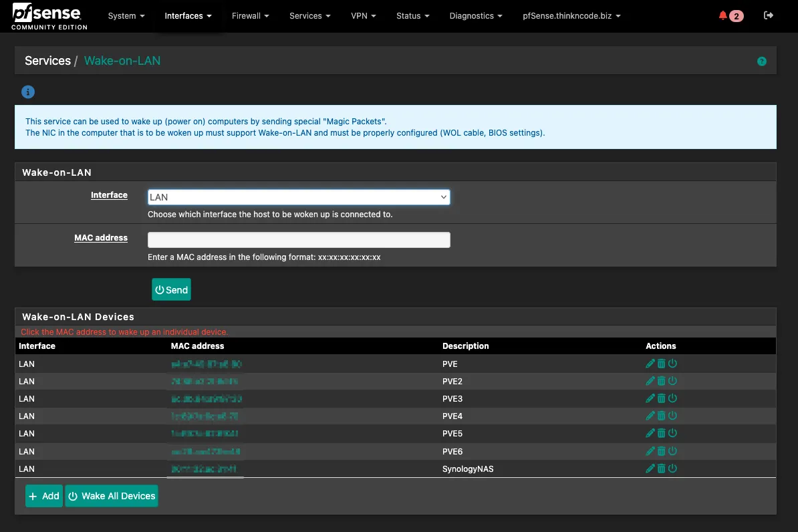Open the notifications bell icon
The width and height of the screenshot is (798, 532).
point(723,15)
